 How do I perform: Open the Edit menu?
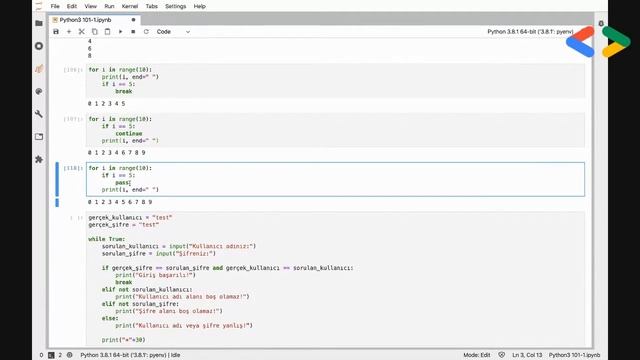72,6
